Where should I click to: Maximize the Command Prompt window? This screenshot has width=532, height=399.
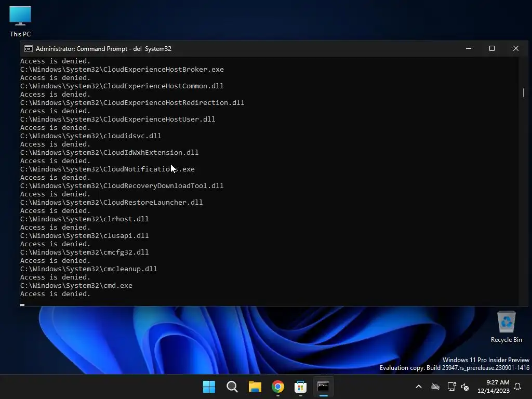492,48
